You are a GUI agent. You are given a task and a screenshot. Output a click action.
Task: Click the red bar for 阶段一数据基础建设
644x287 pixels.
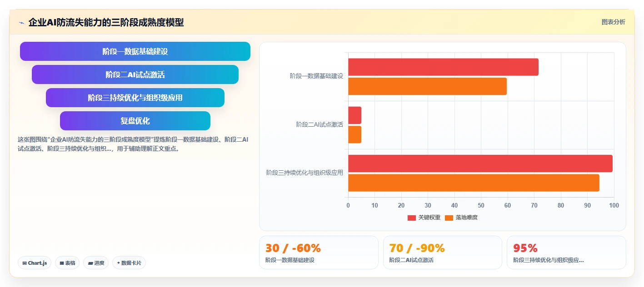(x=443, y=67)
